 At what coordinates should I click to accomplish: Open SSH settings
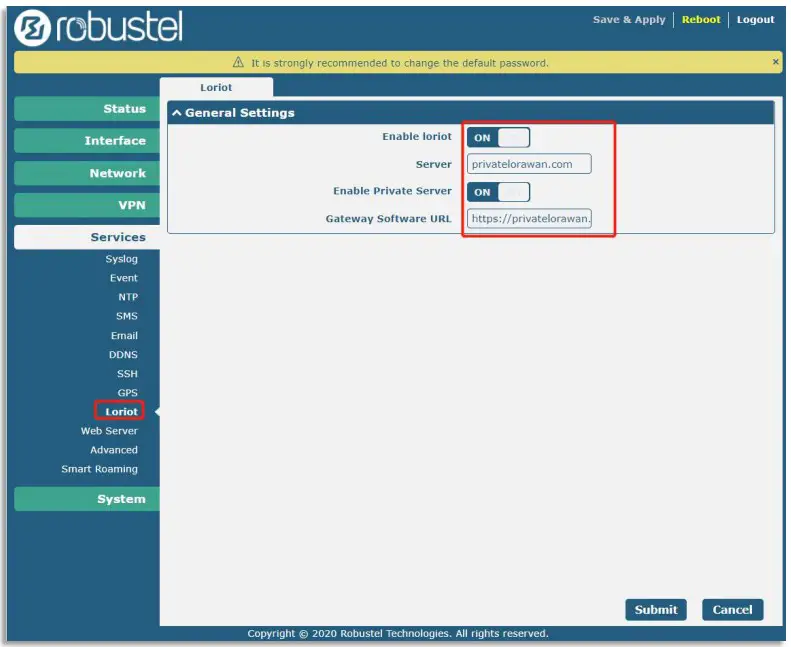(127, 374)
